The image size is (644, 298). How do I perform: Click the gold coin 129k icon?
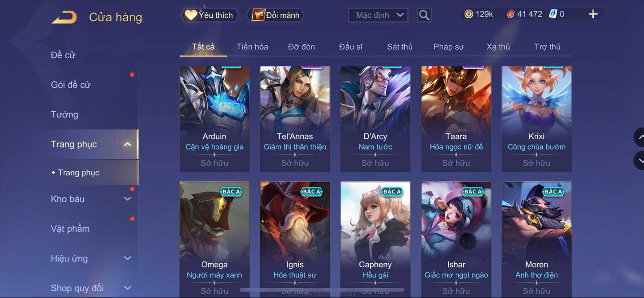[468, 14]
